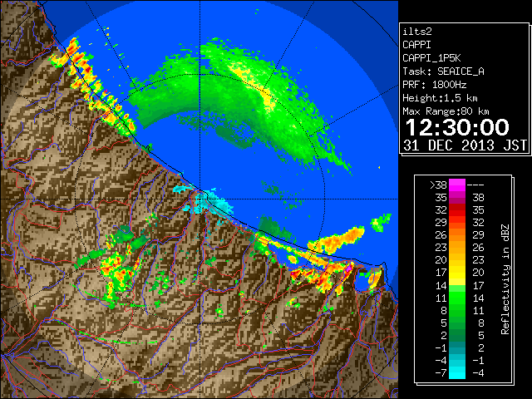This screenshot has height=399, width=532.
Task: Click the "Task: SEAICE_A" line
Action: (x=443, y=71)
